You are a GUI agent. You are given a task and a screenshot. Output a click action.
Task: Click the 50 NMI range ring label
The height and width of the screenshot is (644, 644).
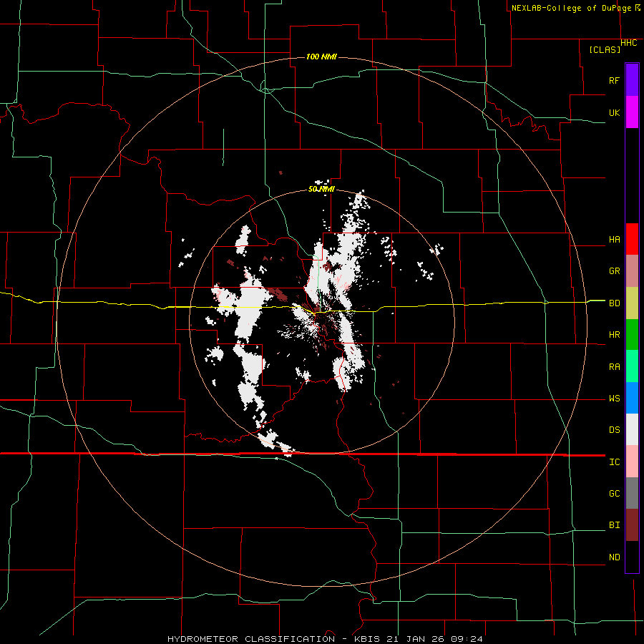click(x=321, y=190)
